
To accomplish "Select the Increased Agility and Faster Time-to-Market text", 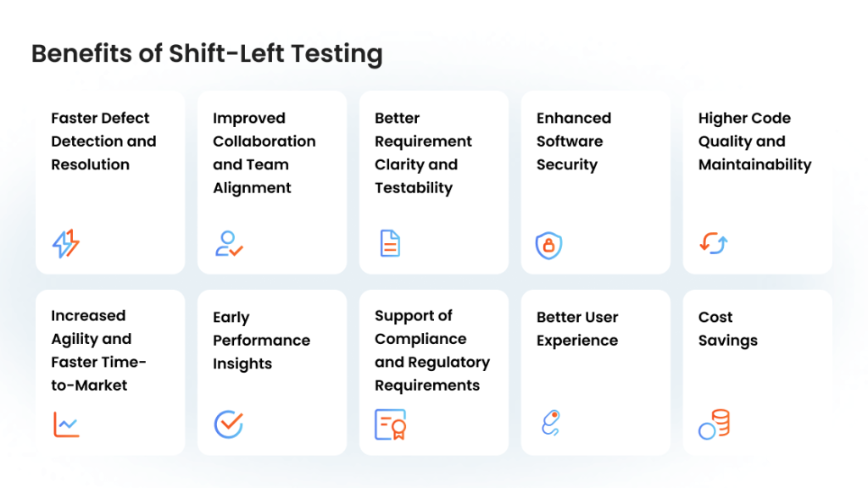I will click(x=98, y=350).
